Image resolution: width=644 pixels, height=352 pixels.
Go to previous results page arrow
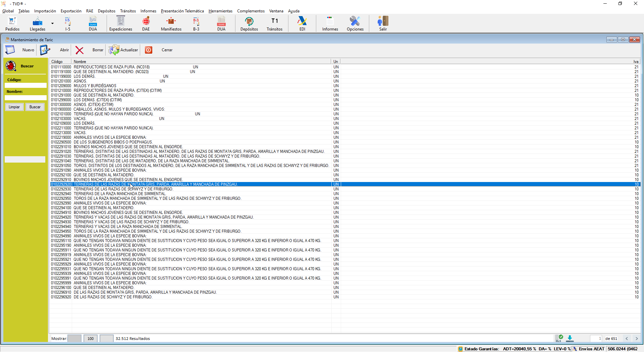click(x=627, y=339)
